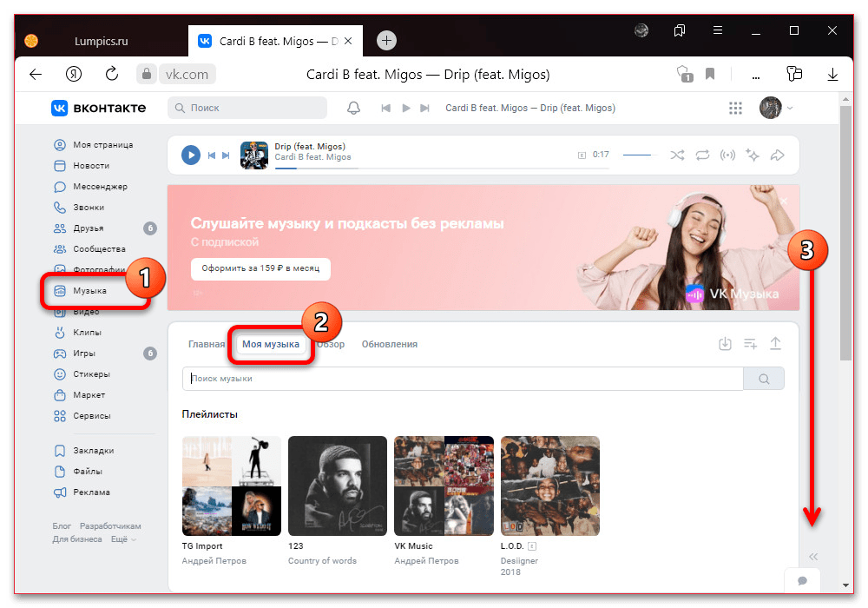Screen dimensions: 868x608
Task: Click the page vertical scrollbar
Action: point(845,233)
